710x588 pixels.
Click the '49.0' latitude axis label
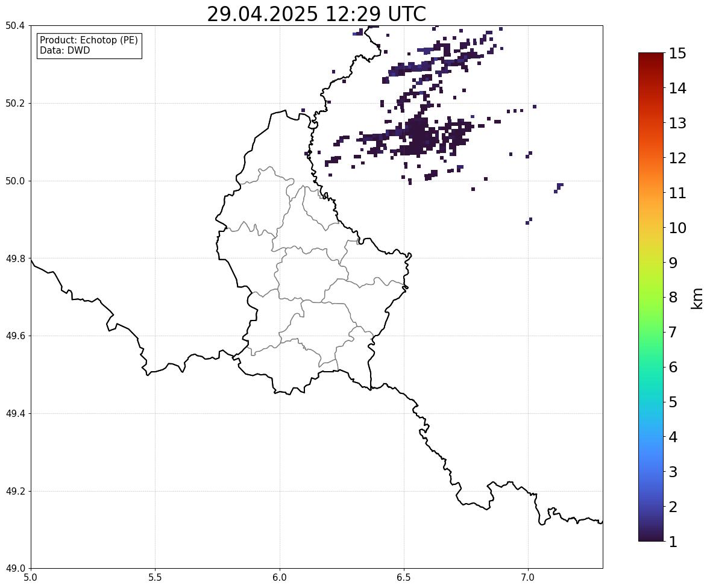click(x=14, y=569)
